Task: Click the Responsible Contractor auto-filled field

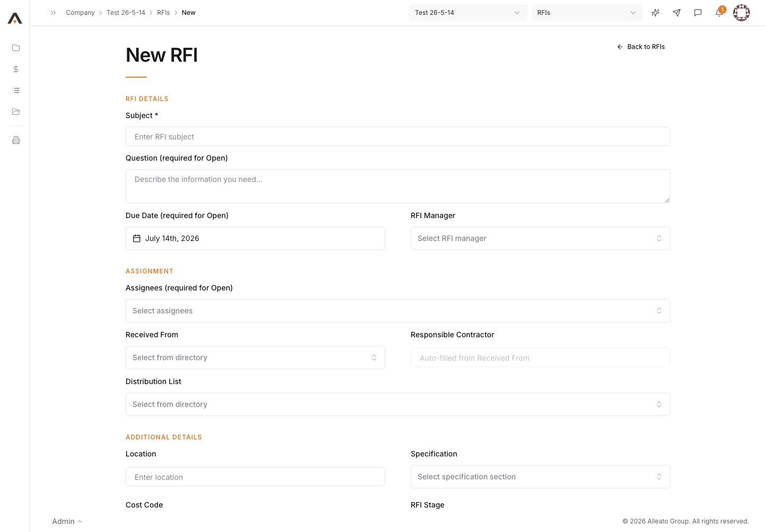Action: tap(540, 358)
